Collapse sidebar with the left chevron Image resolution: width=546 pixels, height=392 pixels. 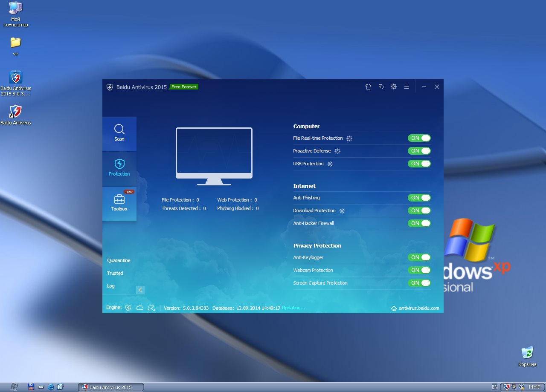[x=140, y=290]
